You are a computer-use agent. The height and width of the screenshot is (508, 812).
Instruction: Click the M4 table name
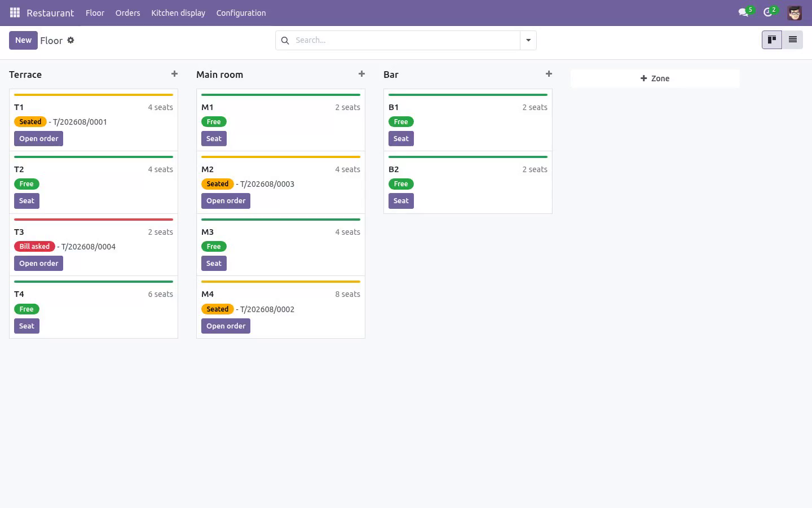pyautogui.click(x=208, y=294)
